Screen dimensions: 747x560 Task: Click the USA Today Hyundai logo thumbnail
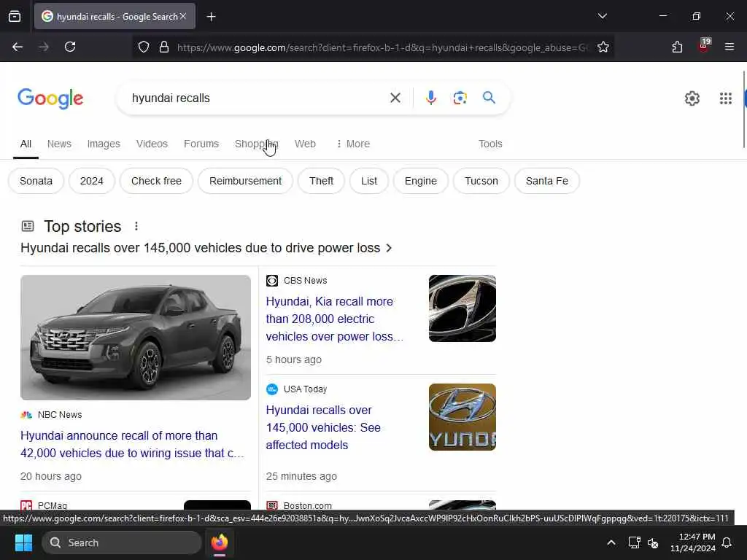(462, 417)
